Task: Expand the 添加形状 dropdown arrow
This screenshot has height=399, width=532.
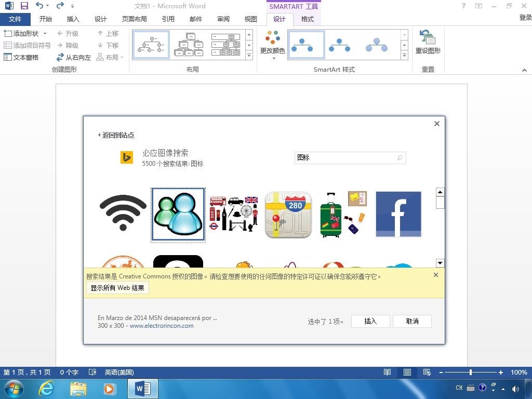Action: point(45,34)
